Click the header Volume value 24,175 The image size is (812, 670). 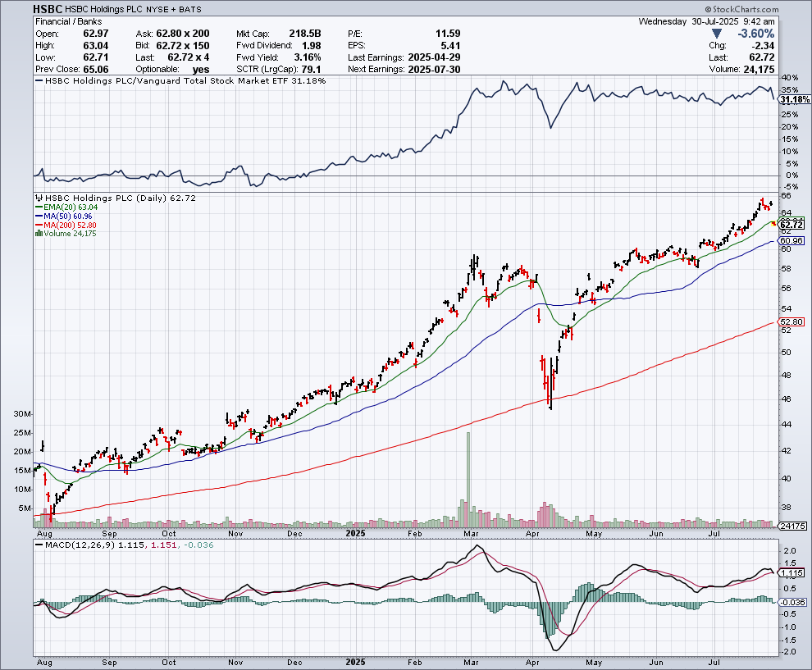759,70
